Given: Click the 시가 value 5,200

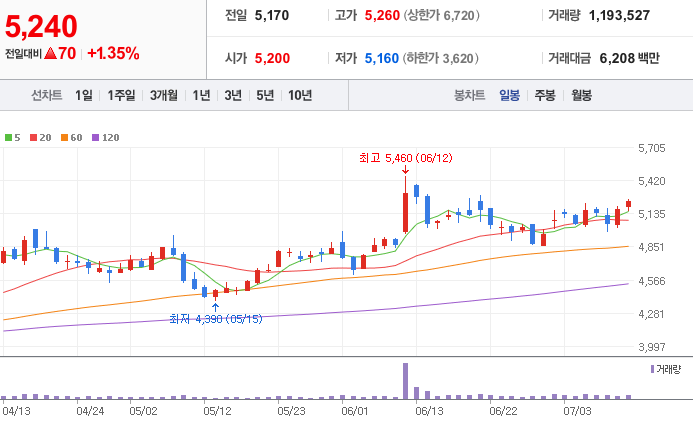Looking at the screenshot, I should point(272,58).
